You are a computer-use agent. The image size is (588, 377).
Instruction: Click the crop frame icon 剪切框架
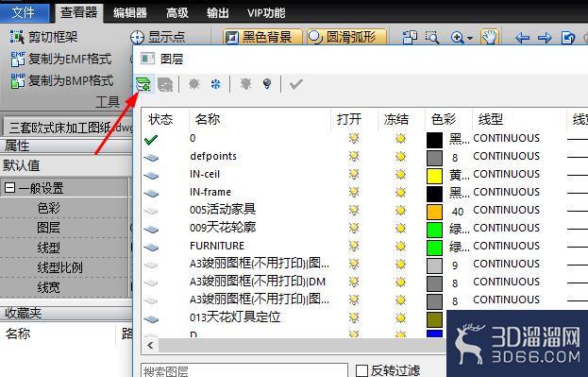pyautogui.click(x=17, y=37)
